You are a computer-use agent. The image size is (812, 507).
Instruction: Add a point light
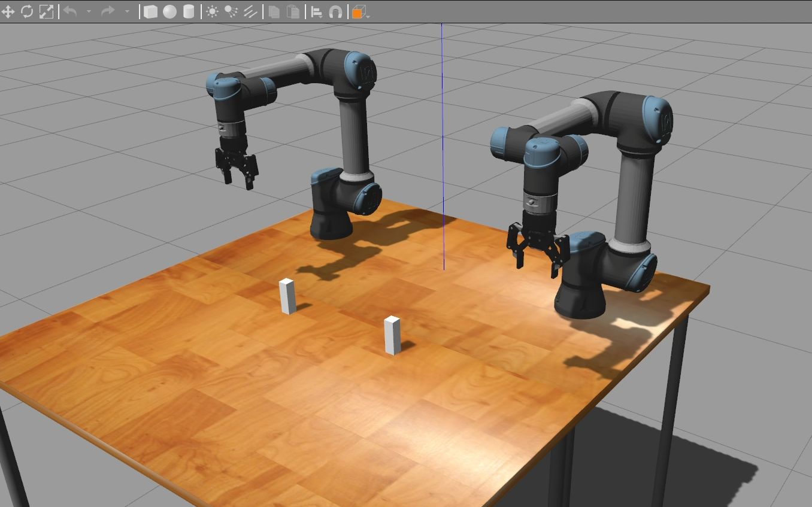pyautogui.click(x=212, y=11)
